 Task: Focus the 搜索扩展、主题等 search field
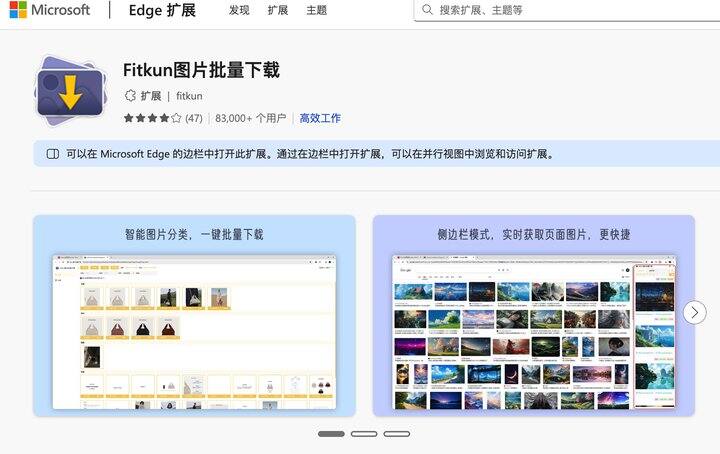point(567,10)
